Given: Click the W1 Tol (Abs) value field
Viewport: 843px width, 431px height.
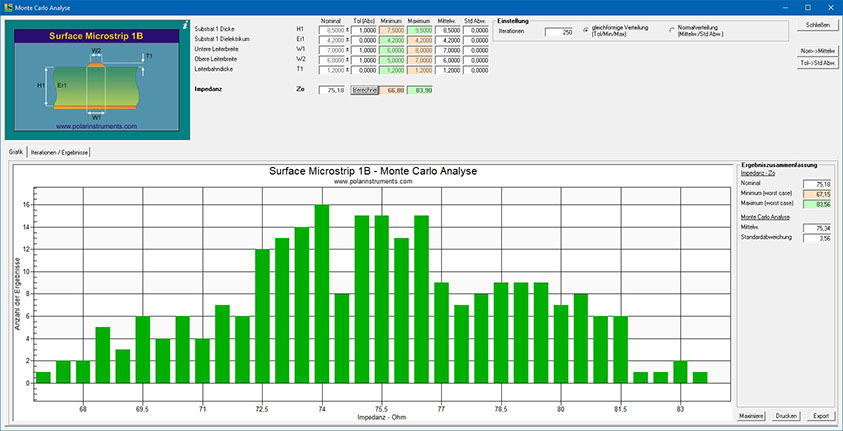Looking at the screenshot, I should [362, 48].
